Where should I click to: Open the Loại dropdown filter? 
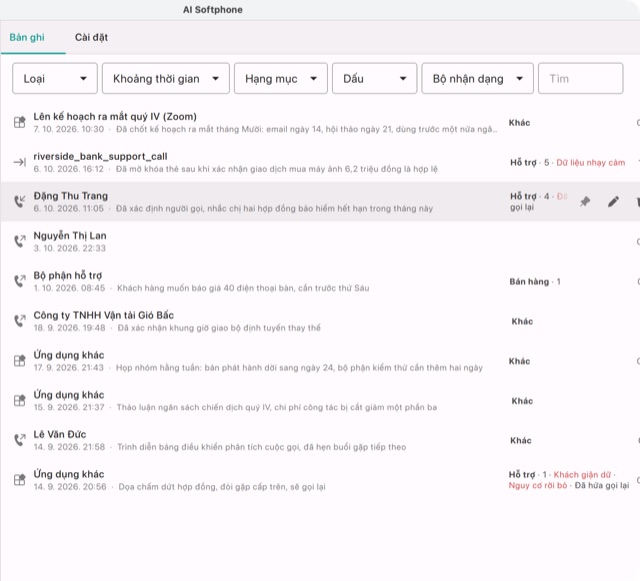click(x=55, y=78)
